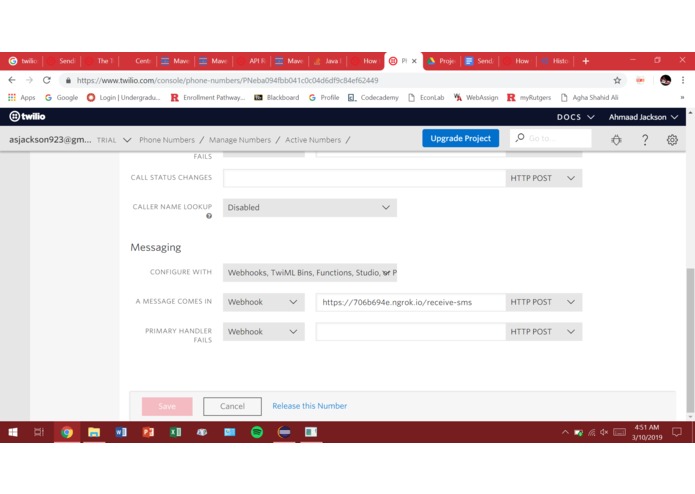Open the Windows notification center
Screen dimensions: 695x494
pos(676,432)
